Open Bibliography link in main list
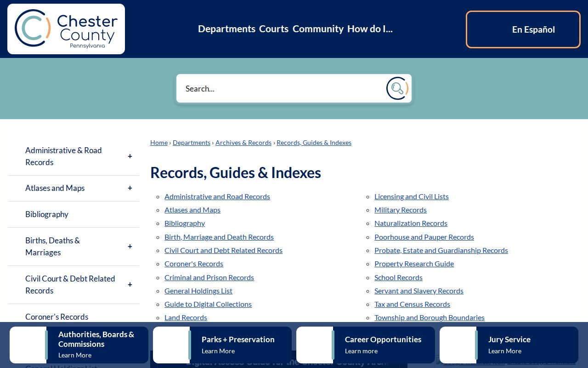Screen dimensions: 588x368 point(185,223)
